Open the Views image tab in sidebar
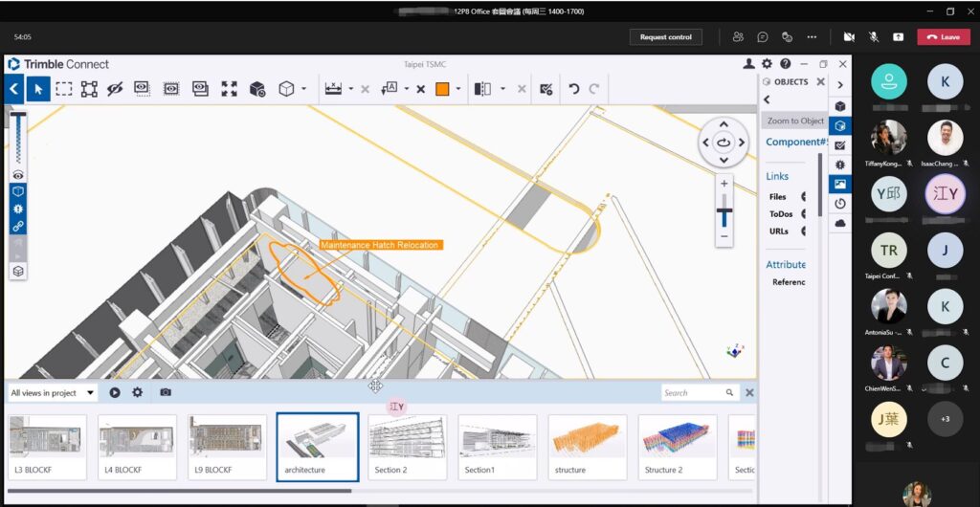This screenshot has height=507, width=980. 840,184
